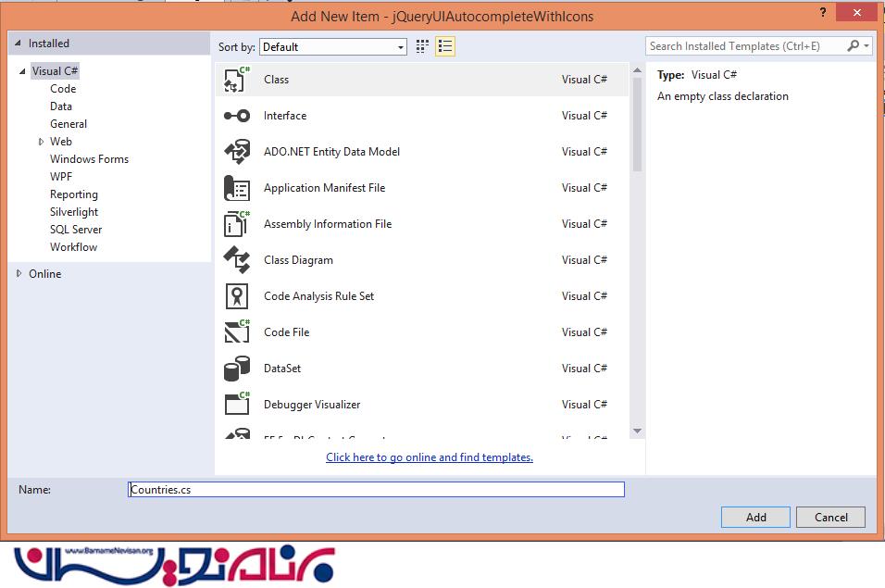Click the Add button
The width and height of the screenshot is (885, 588).
[755, 517]
